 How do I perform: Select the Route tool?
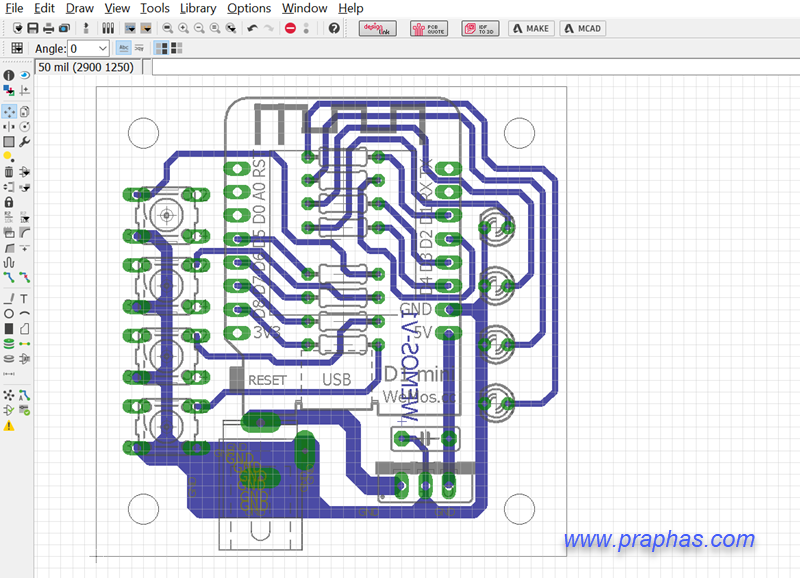point(9,278)
